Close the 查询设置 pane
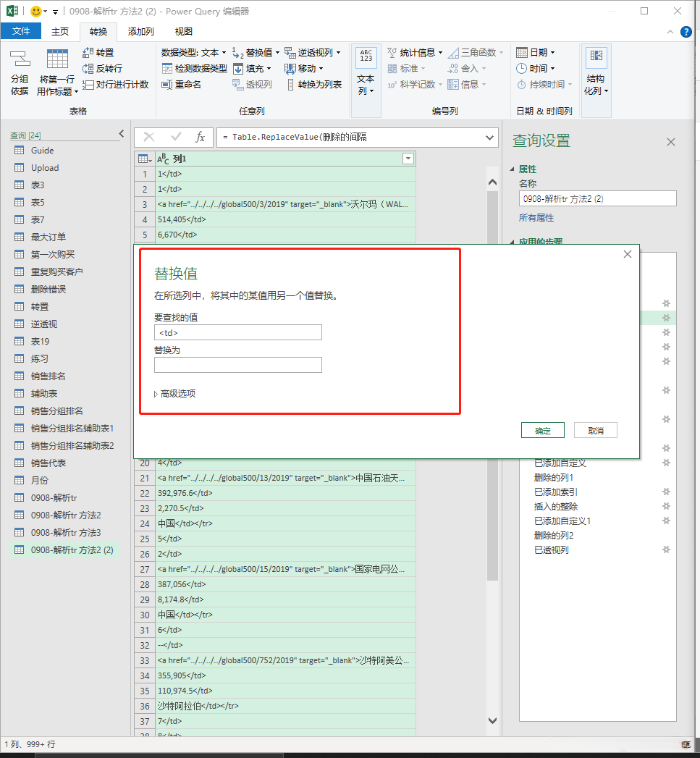The width and height of the screenshot is (700, 758). coord(671,142)
